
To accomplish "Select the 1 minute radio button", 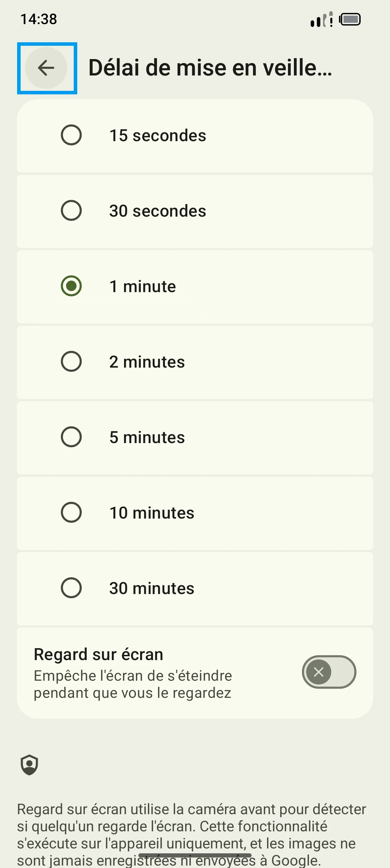I will pos(71,286).
